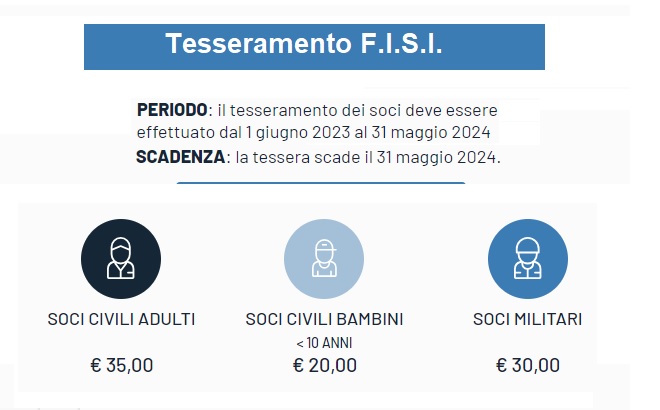Click the blue divider line below SCADENZA
The width and height of the screenshot is (660, 410).
pyautogui.click(x=321, y=183)
